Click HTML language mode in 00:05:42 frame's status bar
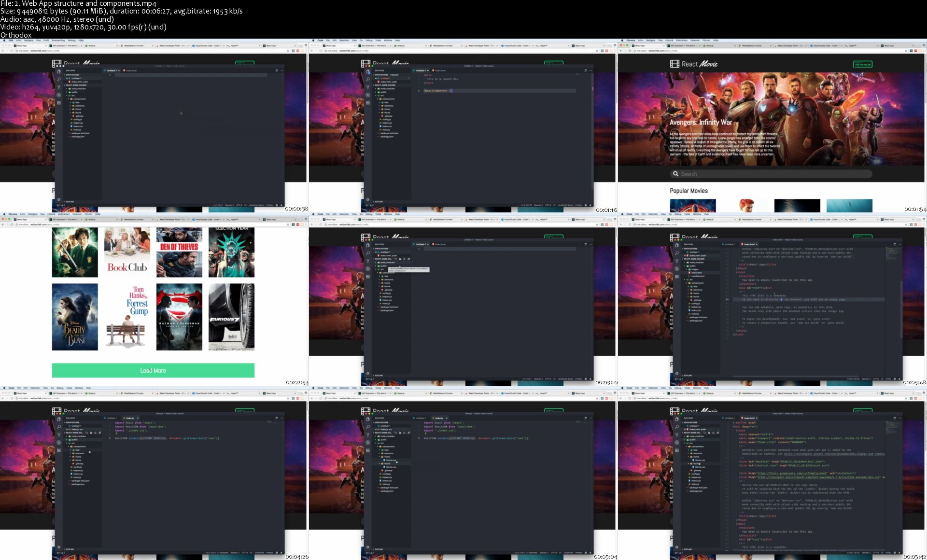The width and height of the screenshot is (927, 560). [888, 553]
